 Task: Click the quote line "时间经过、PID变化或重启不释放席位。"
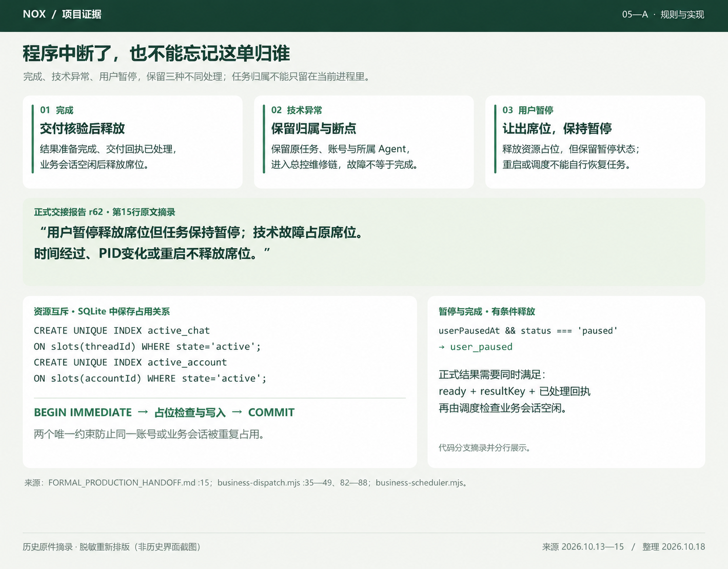pyautogui.click(x=152, y=253)
